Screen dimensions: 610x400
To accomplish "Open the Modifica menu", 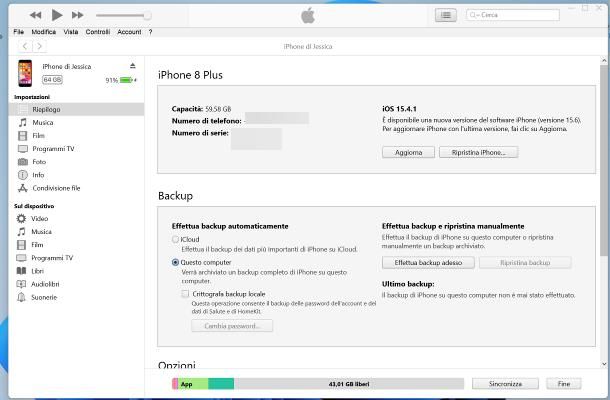I will pyautogui.click(x=44, y=32).
